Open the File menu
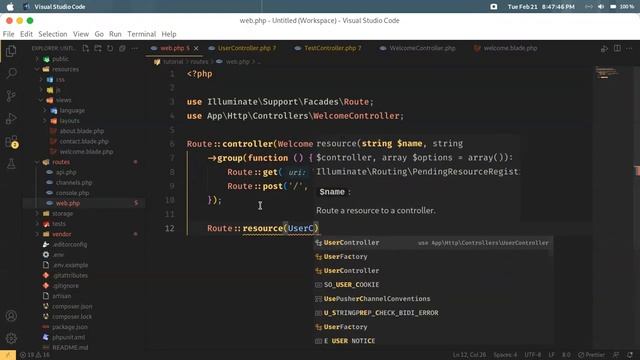This screenshot has height=360, width=640. 8,34
